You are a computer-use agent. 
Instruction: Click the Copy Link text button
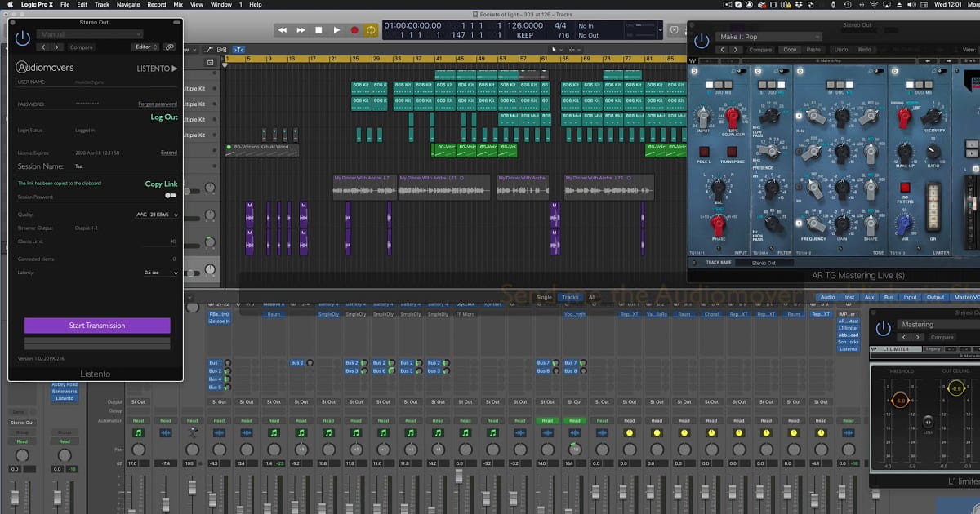click(x=161, y=184)
